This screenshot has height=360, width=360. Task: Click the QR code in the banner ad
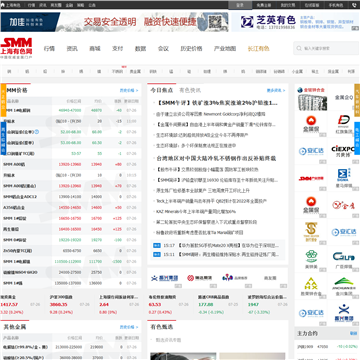click(x=215, y=22)
